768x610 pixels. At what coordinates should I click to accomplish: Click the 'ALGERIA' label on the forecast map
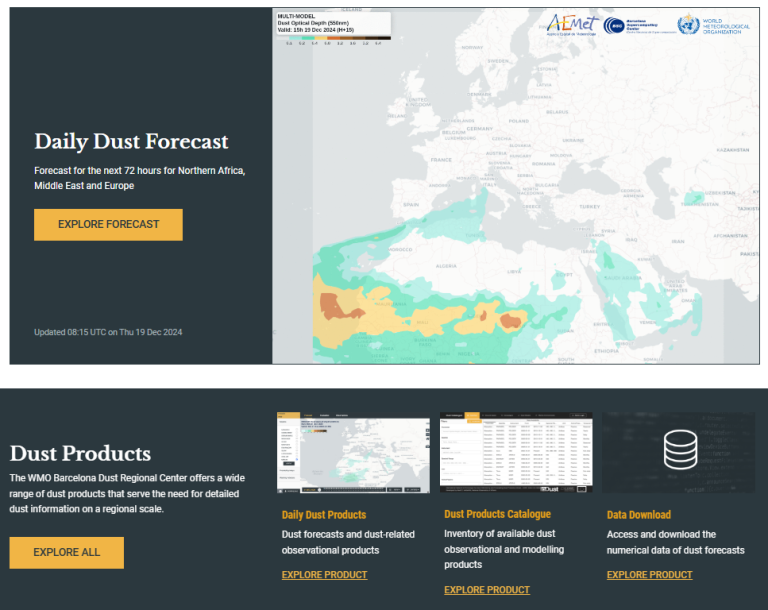(446, 266)
